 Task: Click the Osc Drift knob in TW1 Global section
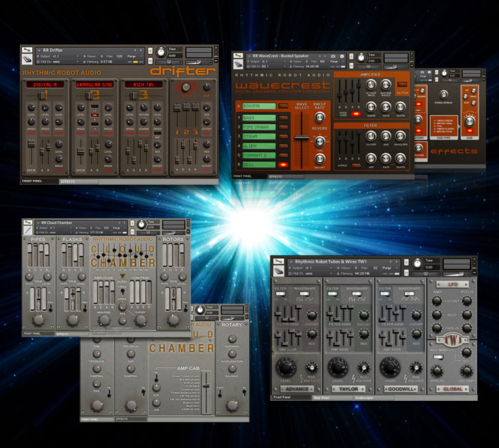point(466,371)
